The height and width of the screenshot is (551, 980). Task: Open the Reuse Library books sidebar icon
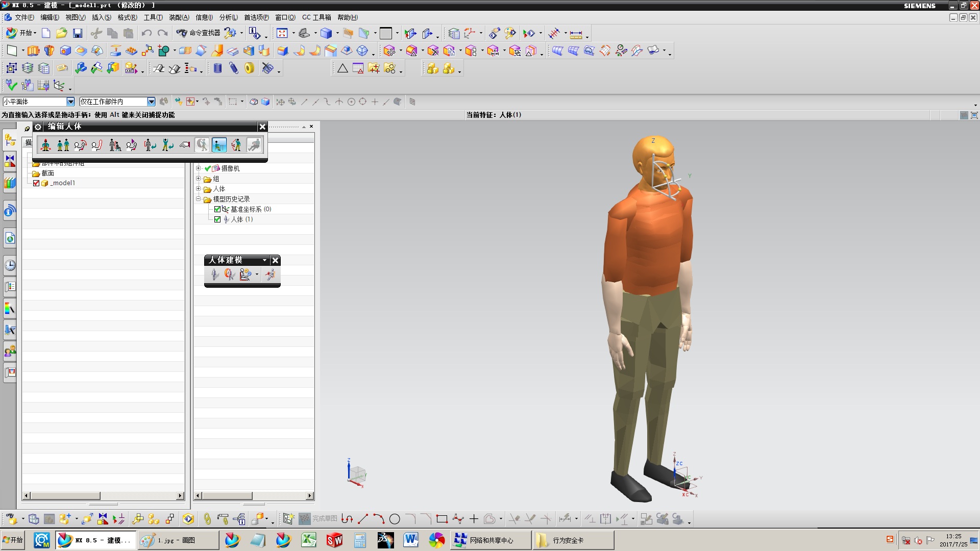10,183
